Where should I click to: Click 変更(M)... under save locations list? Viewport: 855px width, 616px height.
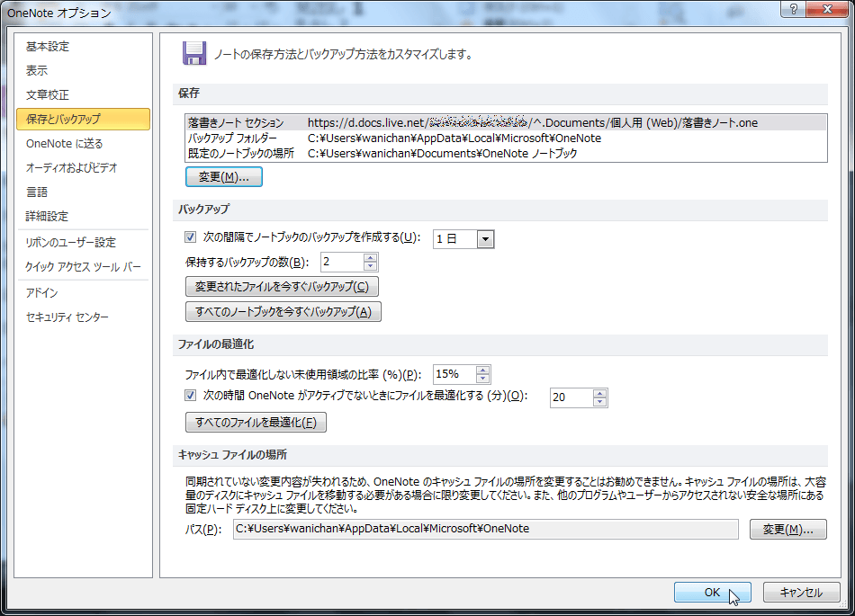223,177
